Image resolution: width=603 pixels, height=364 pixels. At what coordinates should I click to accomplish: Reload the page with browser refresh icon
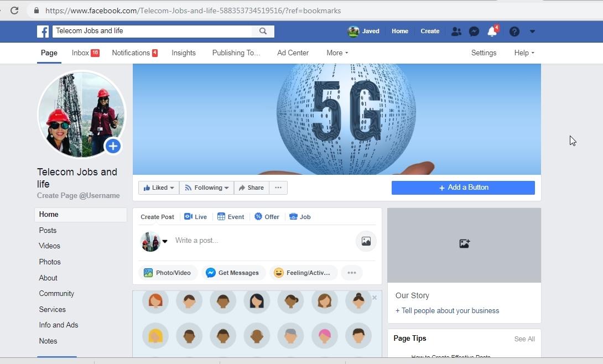(14, 11)
